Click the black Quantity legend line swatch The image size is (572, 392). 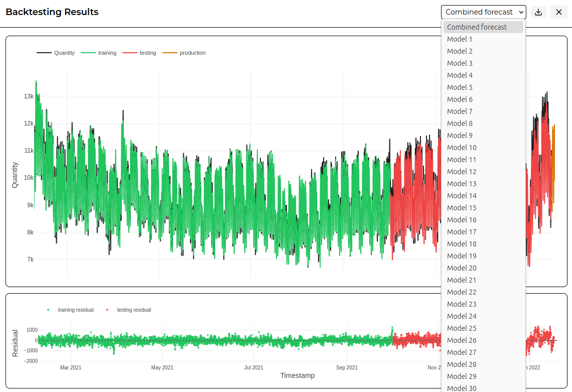44,53
